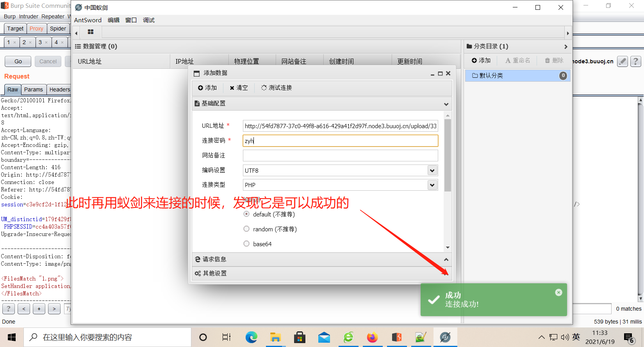
Task: Open the 窗口 menu
Action: [x=131, y=20]
